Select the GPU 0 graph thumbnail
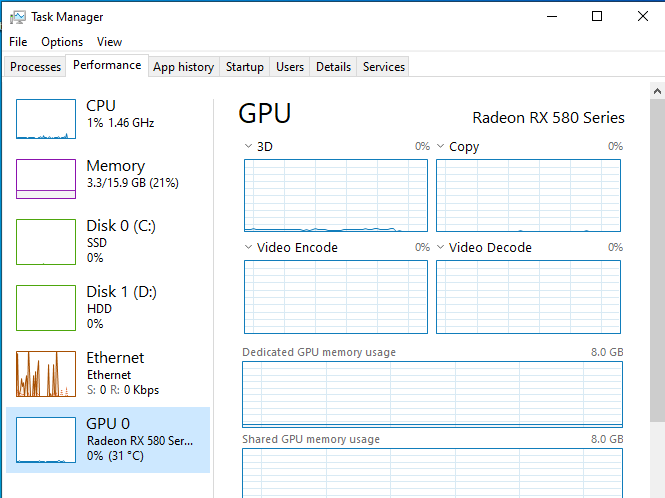The image size is (665, 498). pos(46,440)
